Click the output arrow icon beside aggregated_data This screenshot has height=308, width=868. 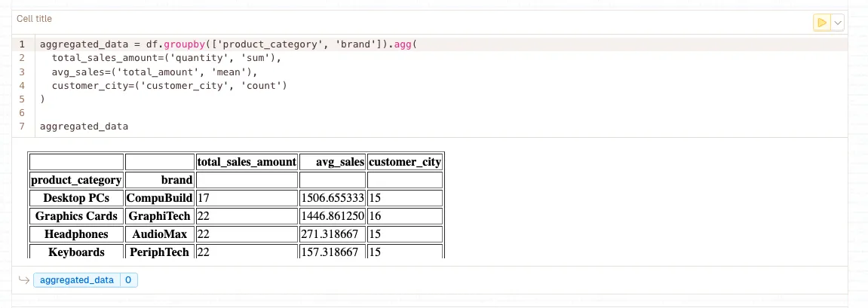tap(23, 280)
